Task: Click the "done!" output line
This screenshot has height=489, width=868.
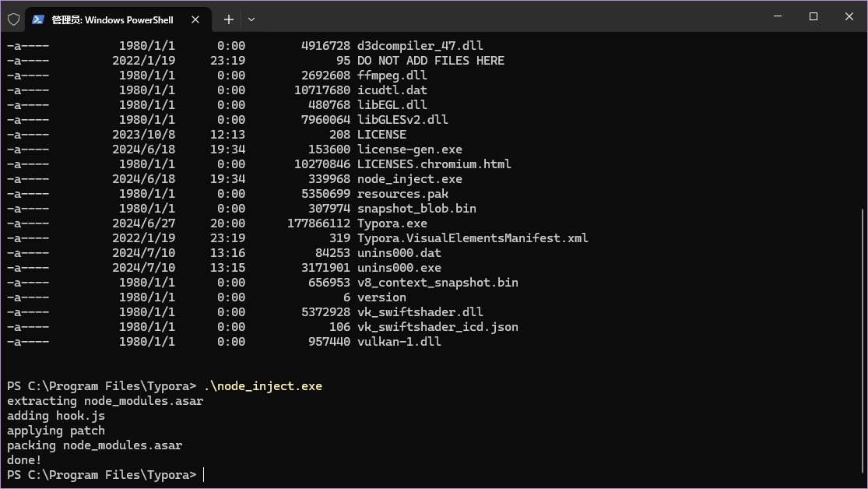Action: click(25, 460)
